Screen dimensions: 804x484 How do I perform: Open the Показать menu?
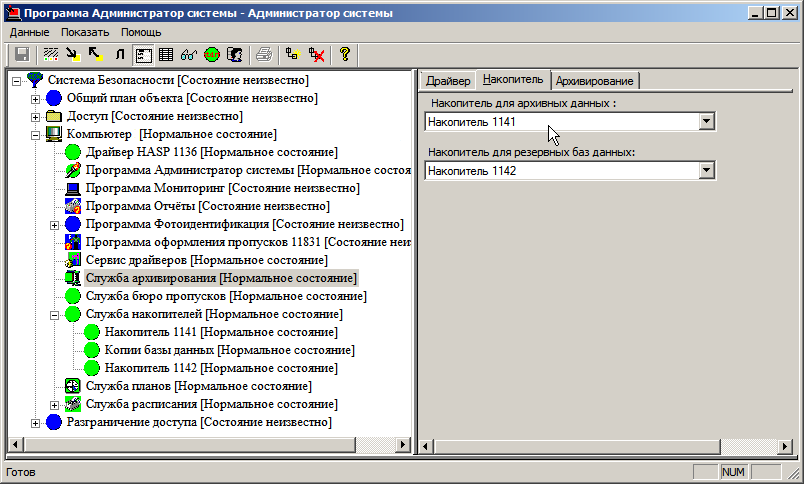tap(84, 32)
